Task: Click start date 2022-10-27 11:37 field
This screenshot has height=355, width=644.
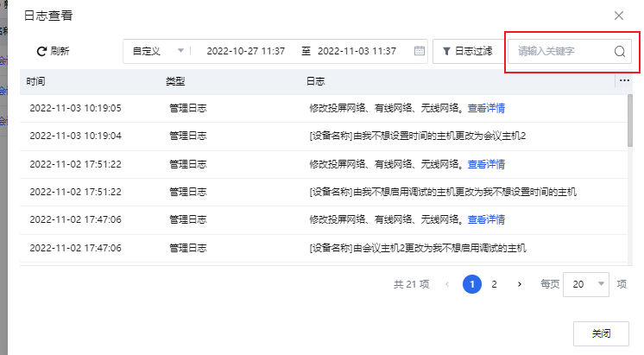Action: coord(245,52)
